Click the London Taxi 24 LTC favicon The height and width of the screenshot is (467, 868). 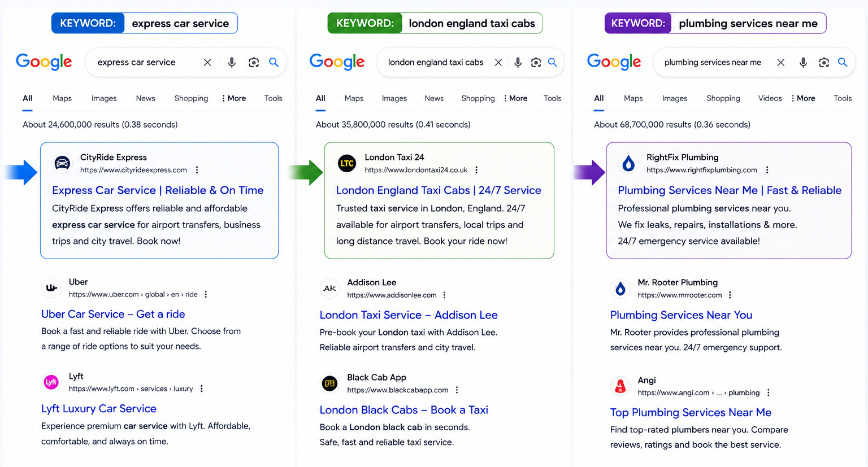(x=347, y=163)
